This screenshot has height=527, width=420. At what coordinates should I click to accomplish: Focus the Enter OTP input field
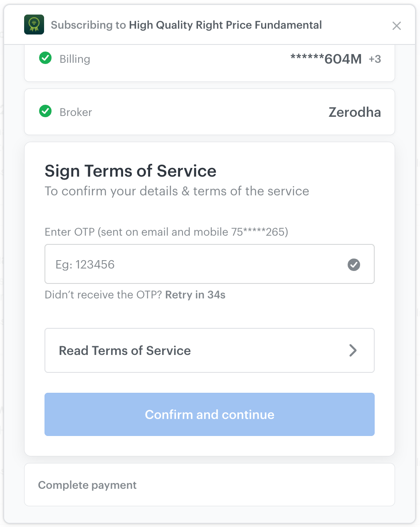click(210, 264)
